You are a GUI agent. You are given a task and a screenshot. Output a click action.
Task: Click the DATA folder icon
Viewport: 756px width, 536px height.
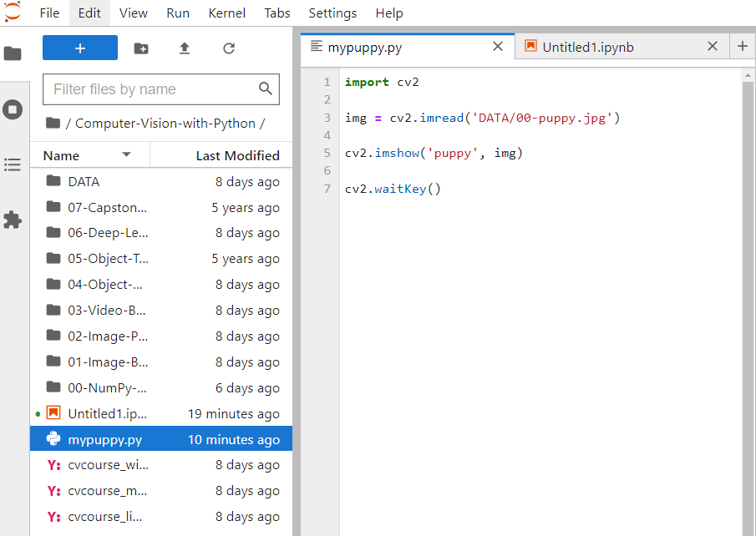click(53, 181)
